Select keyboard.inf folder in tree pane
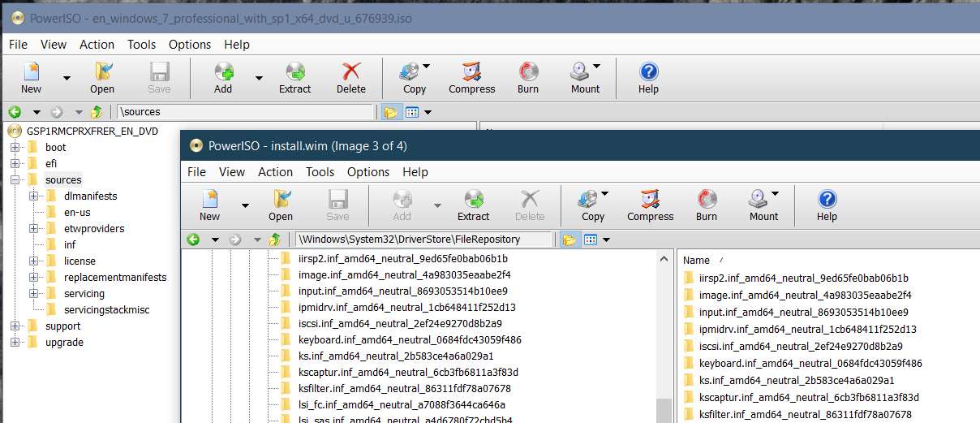The height and width of the screenshot is (423, 980). click(410, 339)
